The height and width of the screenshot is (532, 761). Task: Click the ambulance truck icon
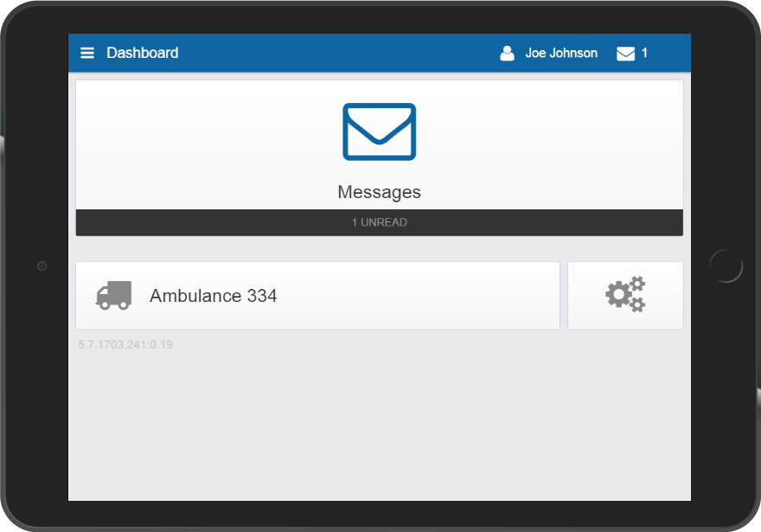pyautogui.click(x=113, y=295)
